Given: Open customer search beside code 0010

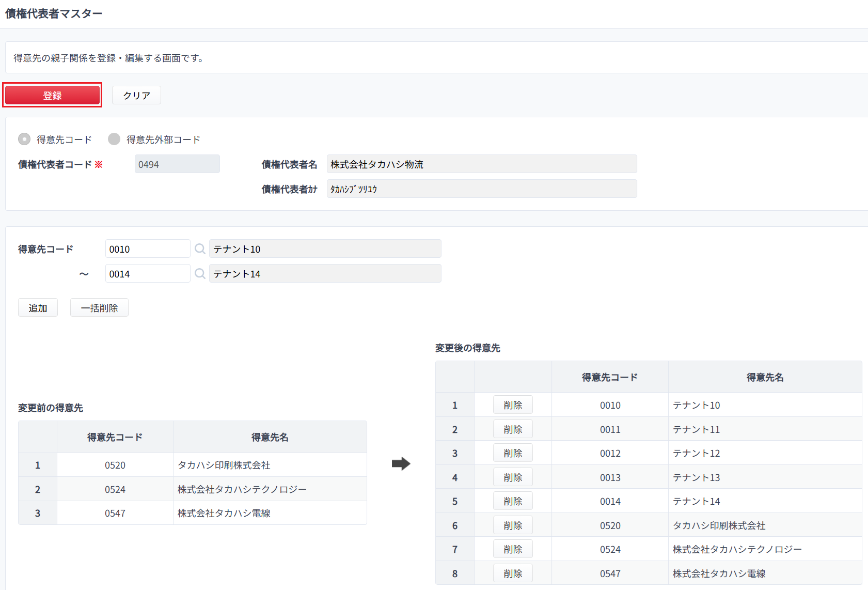Looking at the screenshot, I should [200, 249].
